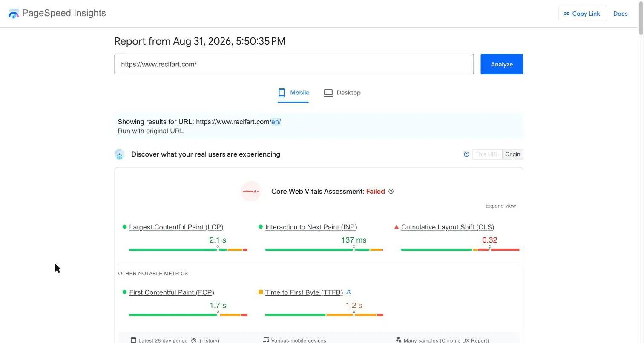Click the report date heading text

coord(200,41)
